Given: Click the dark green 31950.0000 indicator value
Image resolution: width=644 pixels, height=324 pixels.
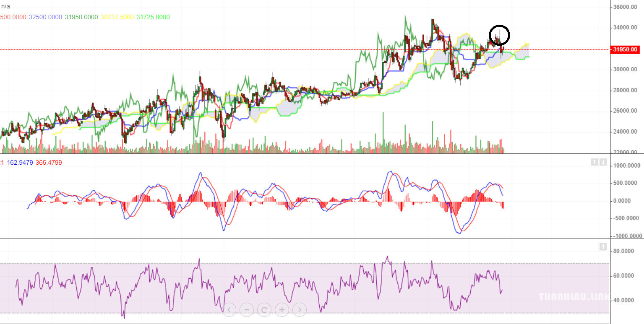Looking at the screenshot, I should (81, 17).
